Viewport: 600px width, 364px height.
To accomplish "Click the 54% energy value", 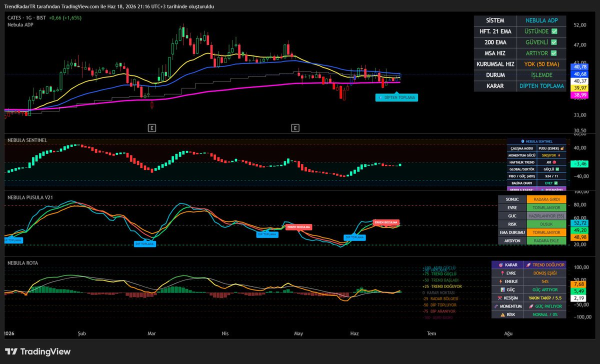I will (544, 281).
